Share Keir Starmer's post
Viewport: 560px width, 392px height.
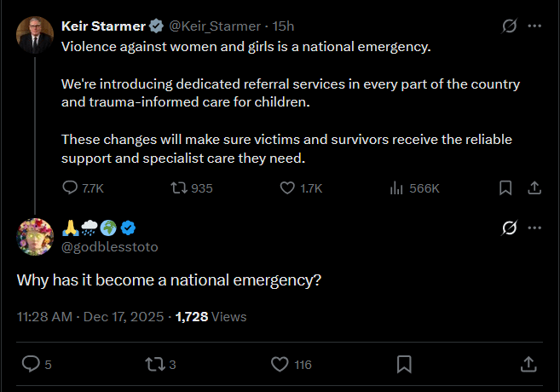[534, 187]
